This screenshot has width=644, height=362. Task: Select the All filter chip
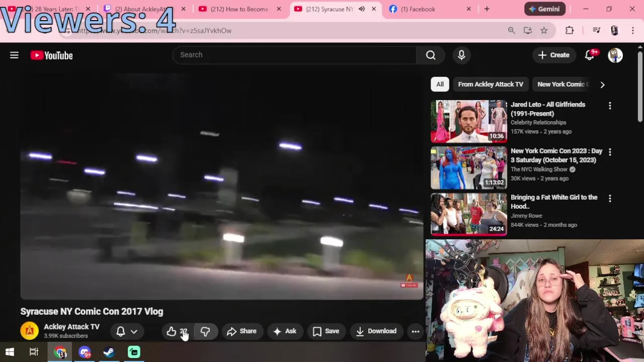point(440,84)
